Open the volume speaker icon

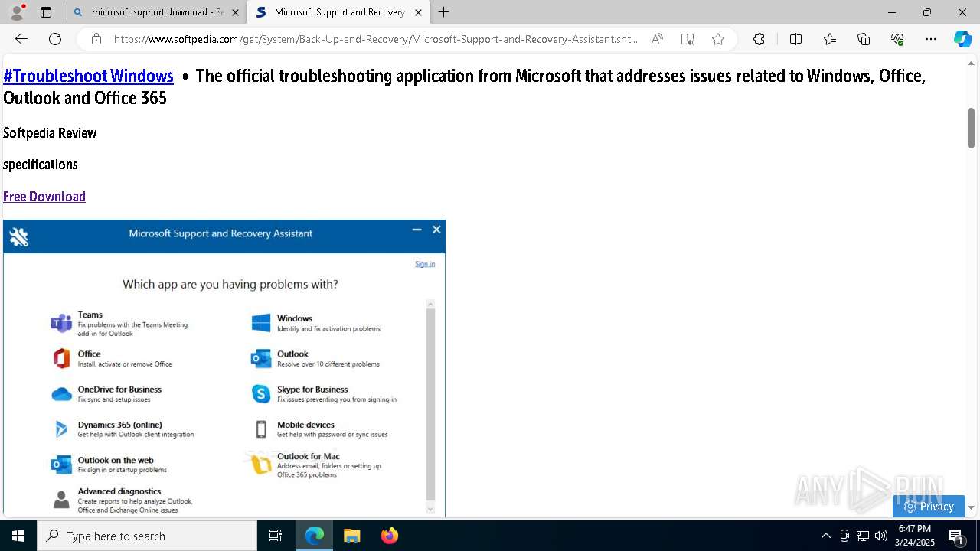(881, 536)
